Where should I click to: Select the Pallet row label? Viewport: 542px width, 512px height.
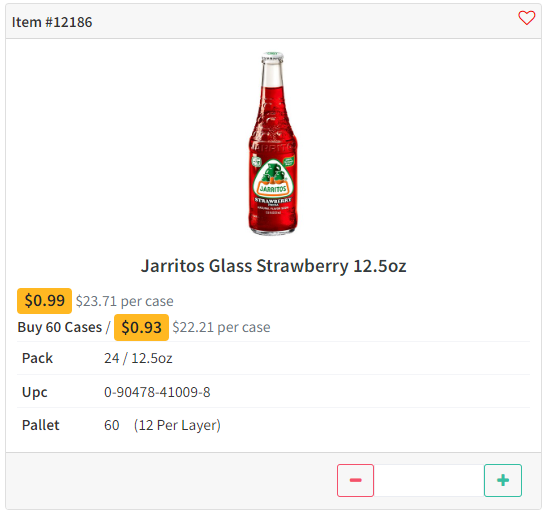pyautogui.click(x=40, y=425)
